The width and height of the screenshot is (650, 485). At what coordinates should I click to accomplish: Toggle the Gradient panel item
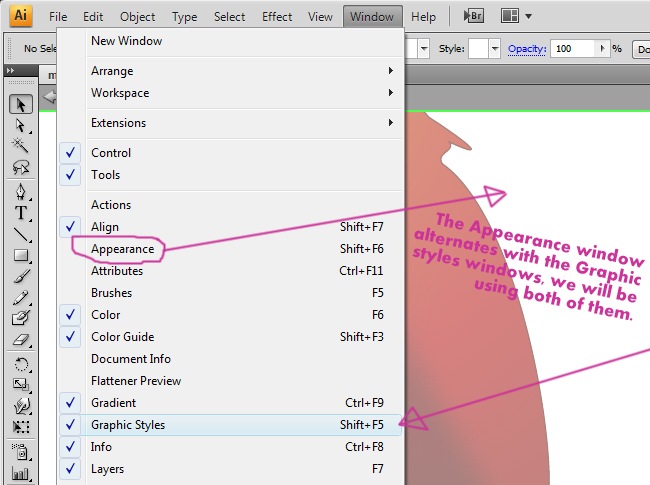point(230,403)
